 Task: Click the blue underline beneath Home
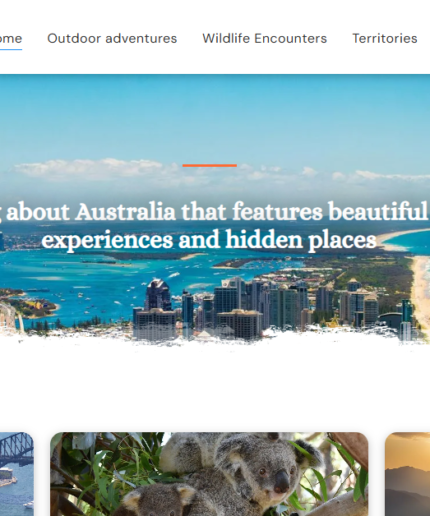coord(11,49)
